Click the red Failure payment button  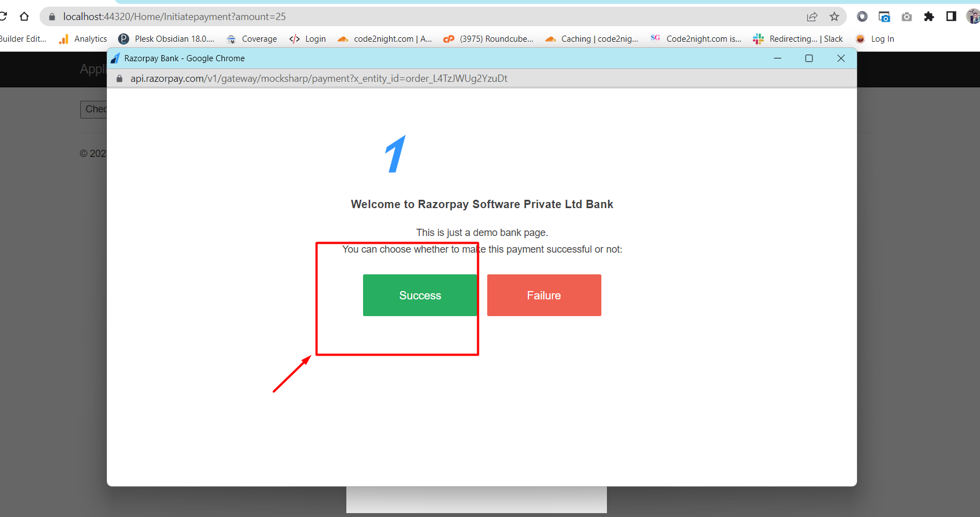point(544,295)
